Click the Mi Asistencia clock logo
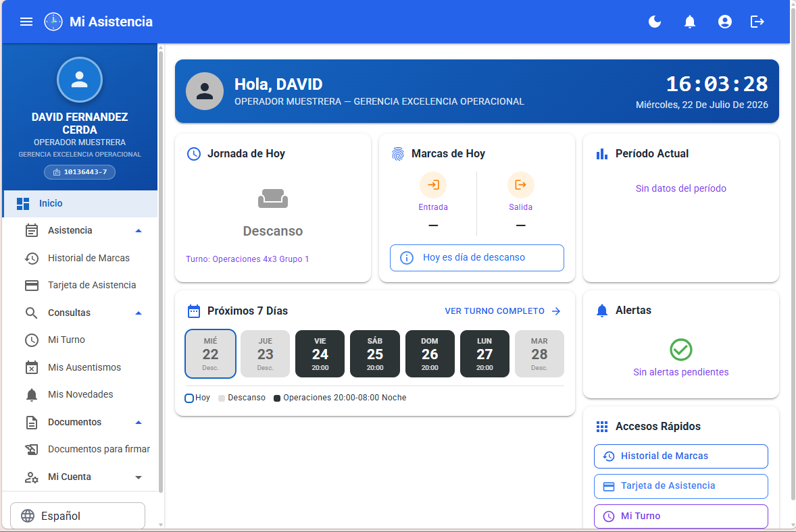The image size is (796, 532). pos(53,22)
